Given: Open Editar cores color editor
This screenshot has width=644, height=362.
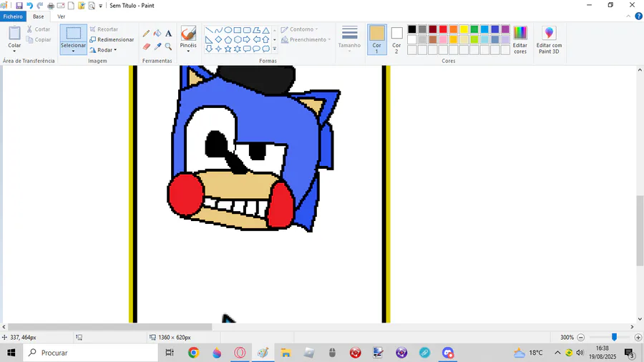Looking at the screenshot, I should (x=520, y=40).
